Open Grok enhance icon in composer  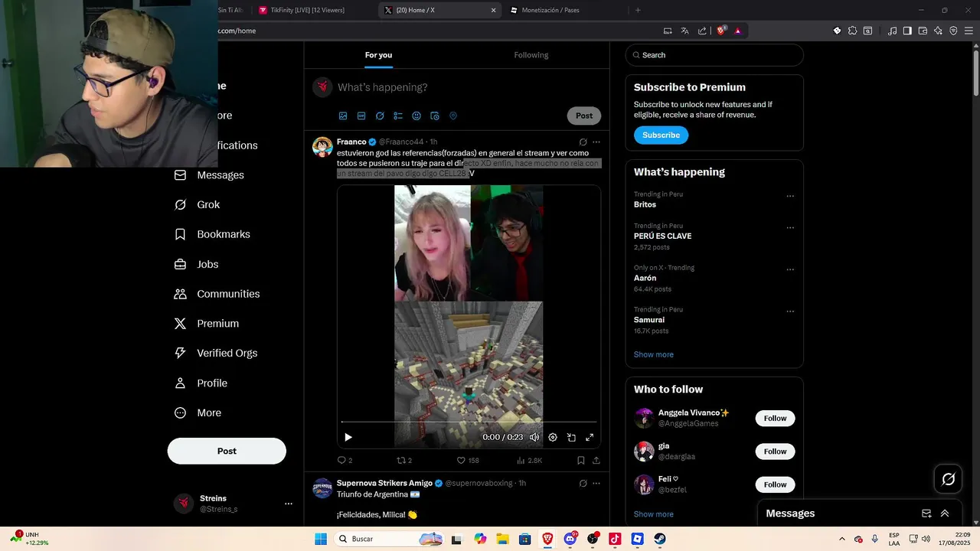coord(380,116)
